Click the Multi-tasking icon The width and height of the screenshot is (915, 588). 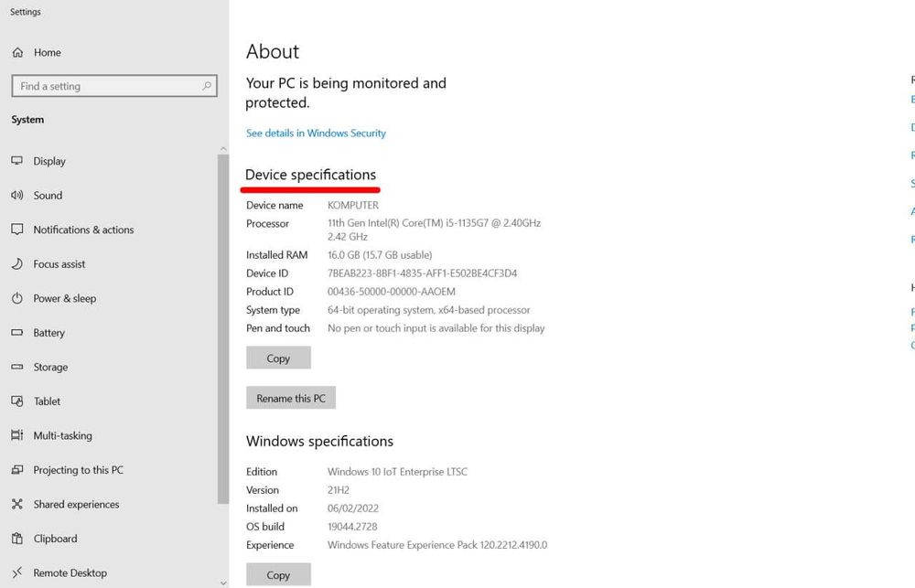coord(17,435)
